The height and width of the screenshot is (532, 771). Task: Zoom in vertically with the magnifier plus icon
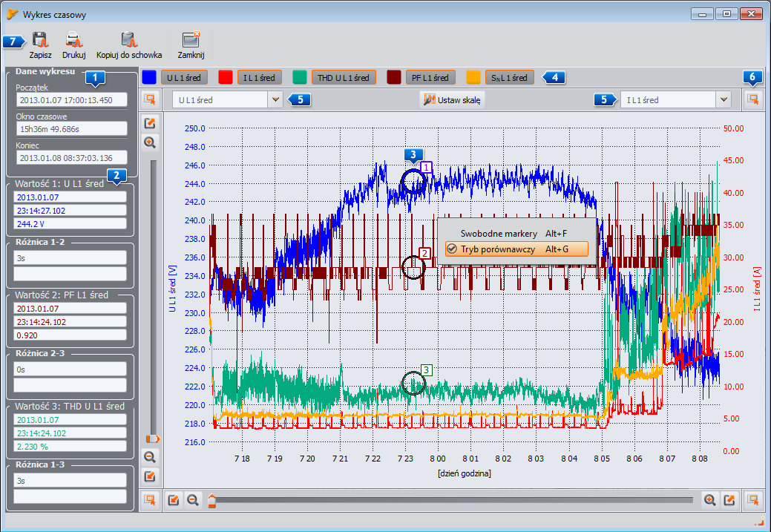pos(150,142)
